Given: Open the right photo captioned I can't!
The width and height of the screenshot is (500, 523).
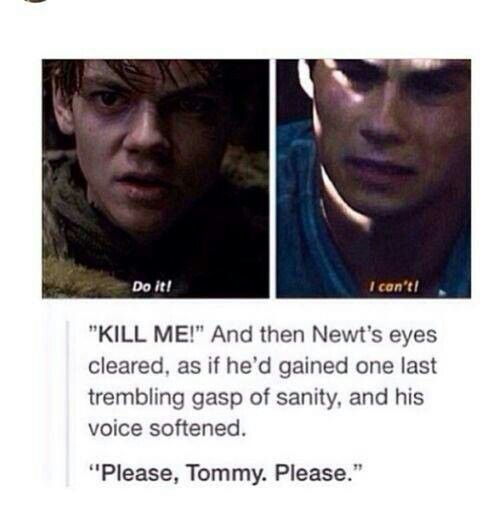Looking at the screenshot, I should (x=374, y=178).
